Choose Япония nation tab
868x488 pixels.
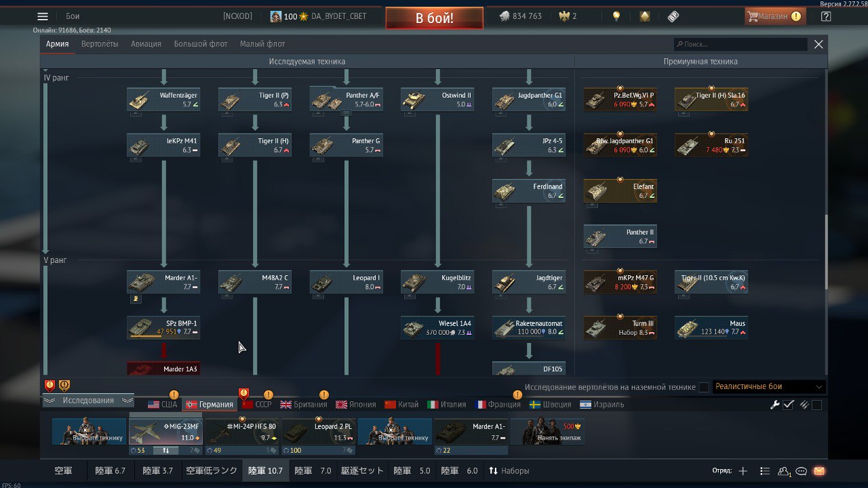point(355,405)
